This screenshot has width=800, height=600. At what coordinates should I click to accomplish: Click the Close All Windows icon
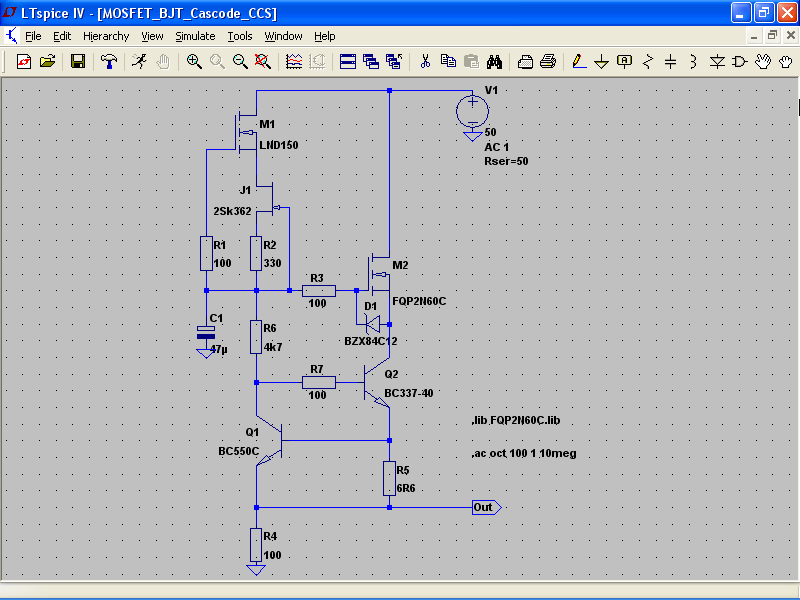point(394,62)
